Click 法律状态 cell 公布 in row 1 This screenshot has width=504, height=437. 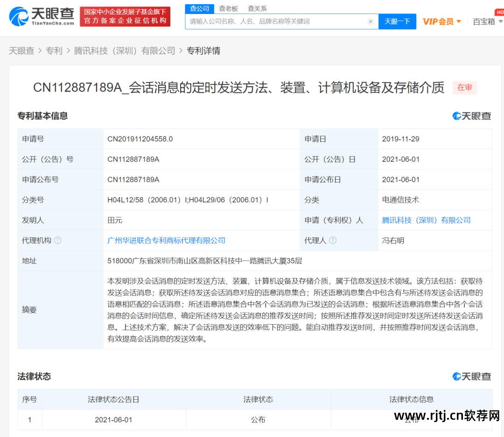pyautogui.click(x=258, y=420)
